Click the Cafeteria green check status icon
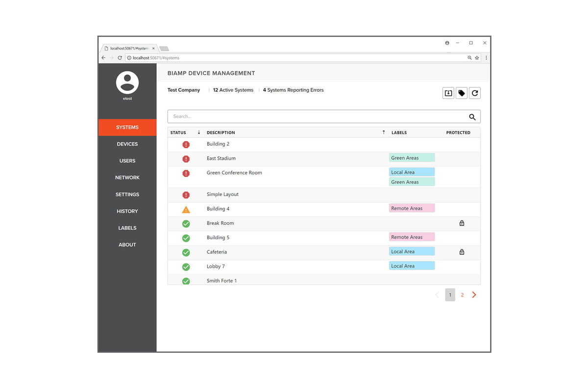This screenshot has width=588, height=392. coord(186,253)
